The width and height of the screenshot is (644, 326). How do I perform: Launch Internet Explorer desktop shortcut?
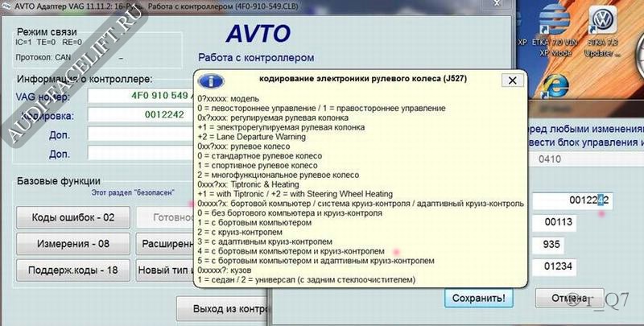tap(555, 88)
